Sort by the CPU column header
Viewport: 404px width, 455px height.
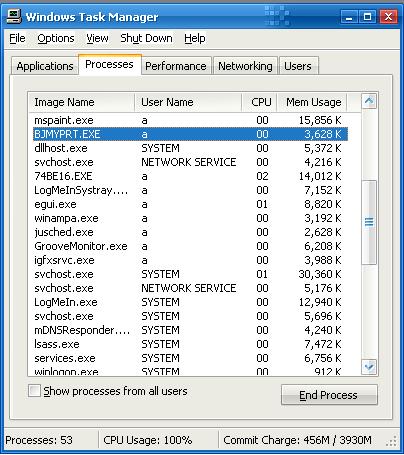click(259, 102)
